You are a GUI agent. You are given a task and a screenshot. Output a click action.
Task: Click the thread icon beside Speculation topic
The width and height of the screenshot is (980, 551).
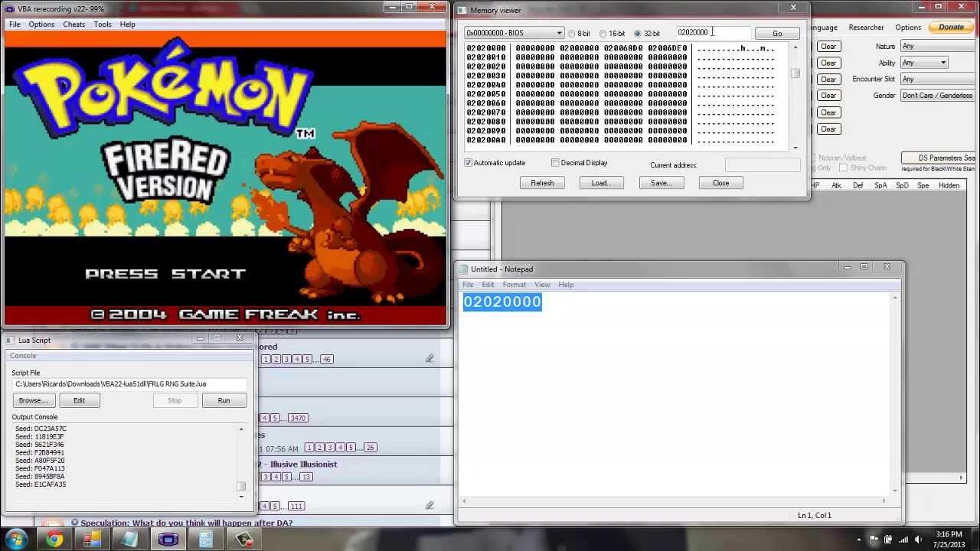click(x=75, y=523)
